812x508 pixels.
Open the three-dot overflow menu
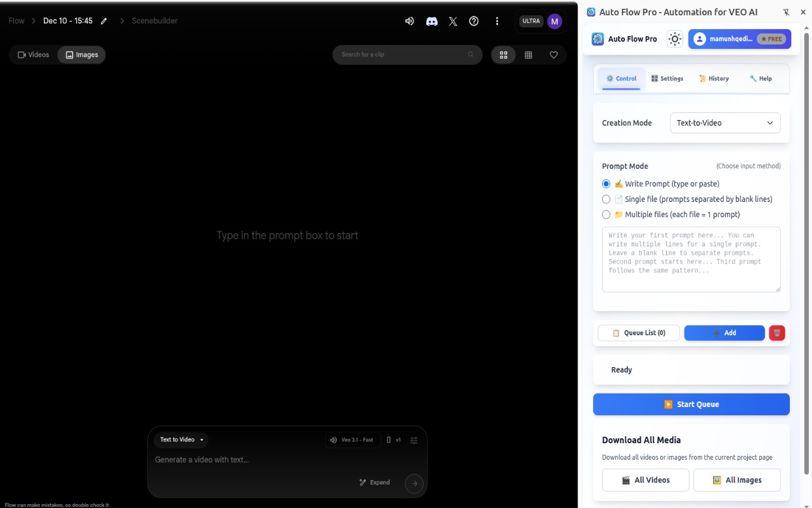(497, 21)
